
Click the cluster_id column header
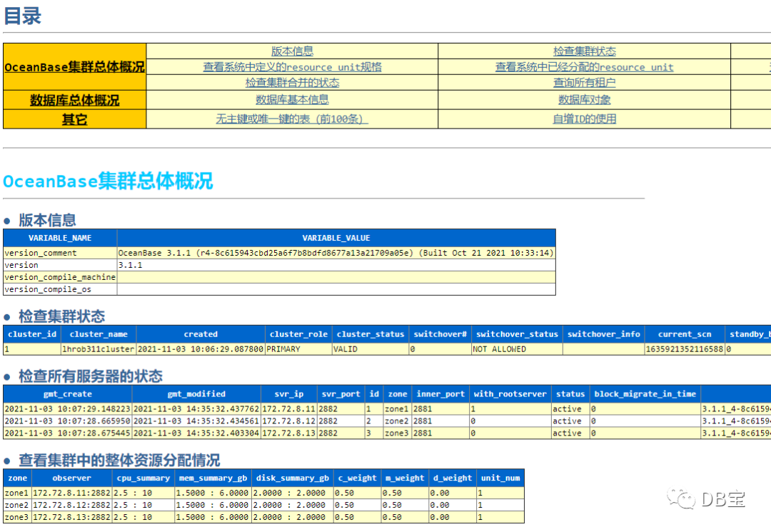tap(32, 334)
